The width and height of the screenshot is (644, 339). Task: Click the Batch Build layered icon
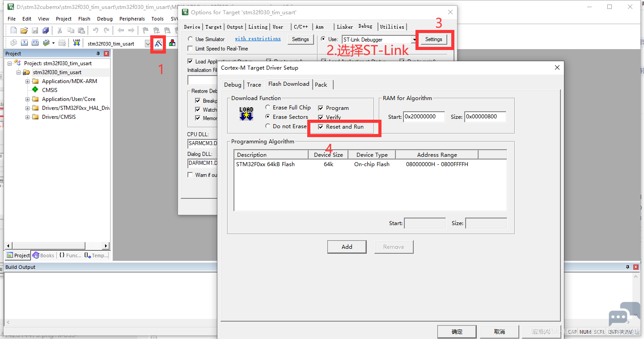click(x=46, y=43)
